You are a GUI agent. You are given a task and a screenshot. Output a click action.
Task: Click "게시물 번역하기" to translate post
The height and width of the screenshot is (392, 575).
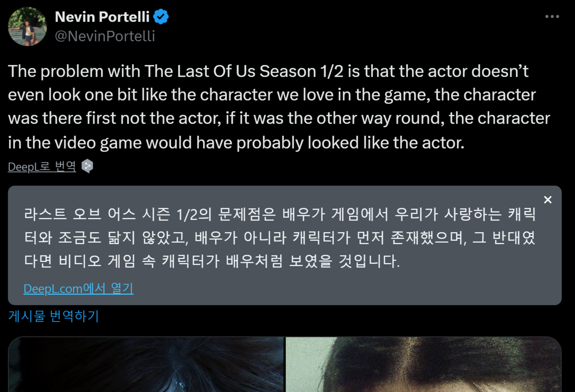tap(53, 316)
